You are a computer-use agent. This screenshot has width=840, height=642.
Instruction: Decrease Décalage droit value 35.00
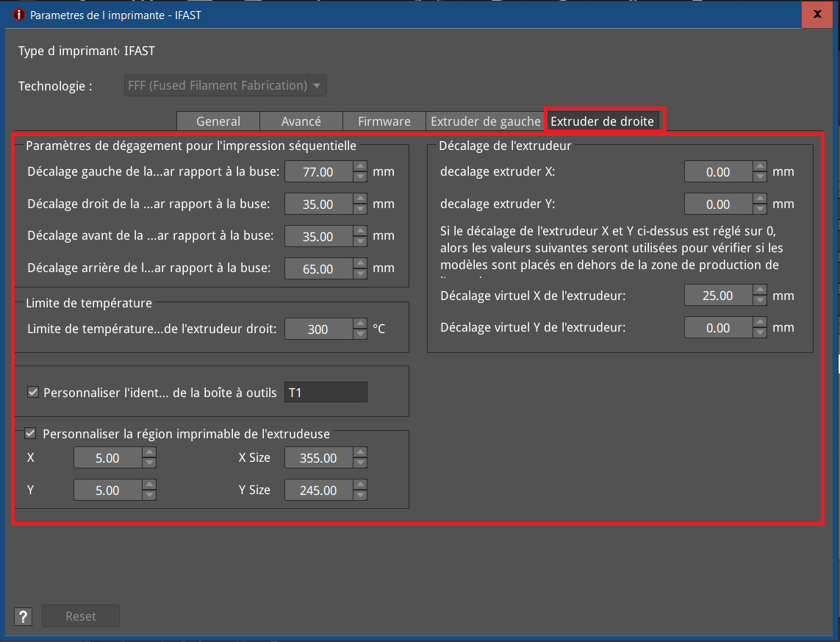[361, 209]
